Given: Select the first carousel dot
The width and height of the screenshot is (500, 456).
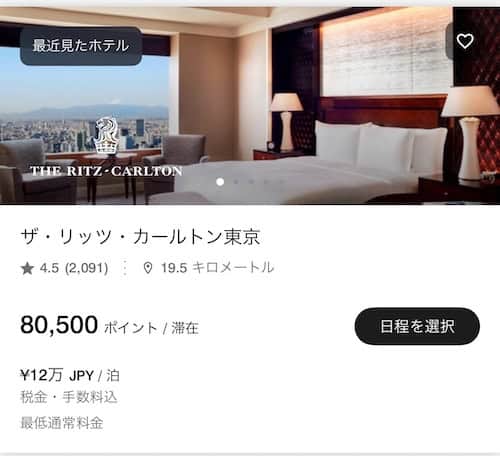Looking at the screenshot, I should pos(220,182).
